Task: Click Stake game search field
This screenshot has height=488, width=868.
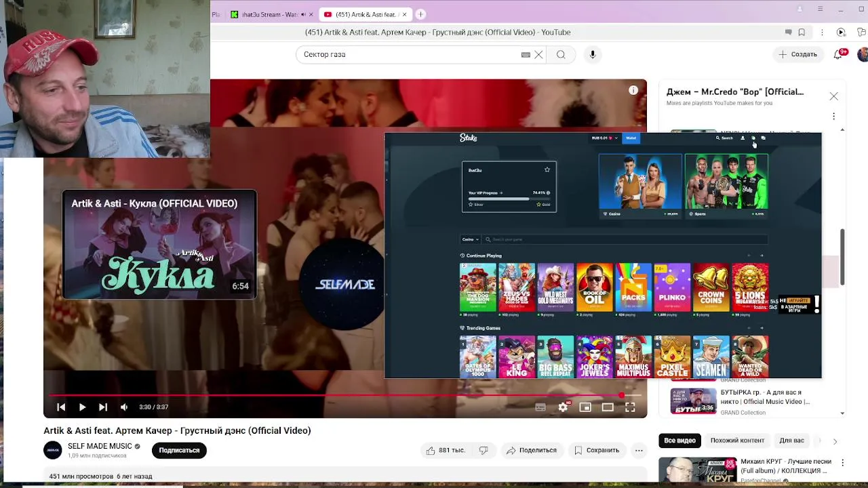Action: coord(624,239)
